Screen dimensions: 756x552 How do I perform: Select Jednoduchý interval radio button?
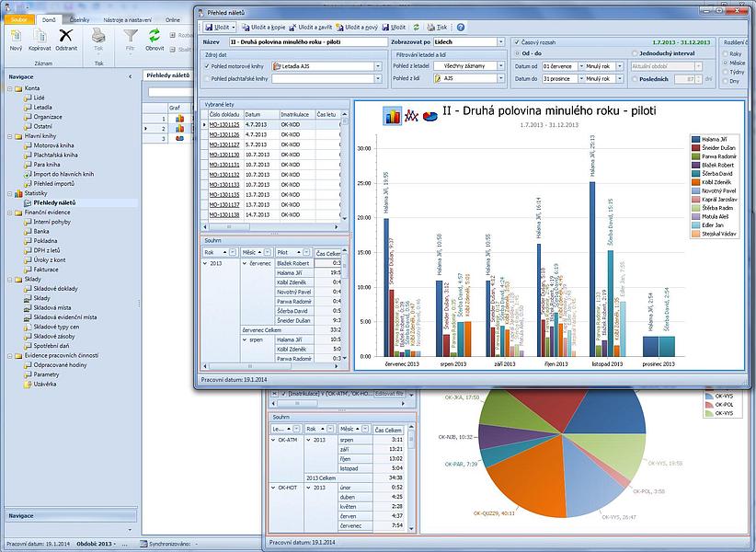pos(634,53)
